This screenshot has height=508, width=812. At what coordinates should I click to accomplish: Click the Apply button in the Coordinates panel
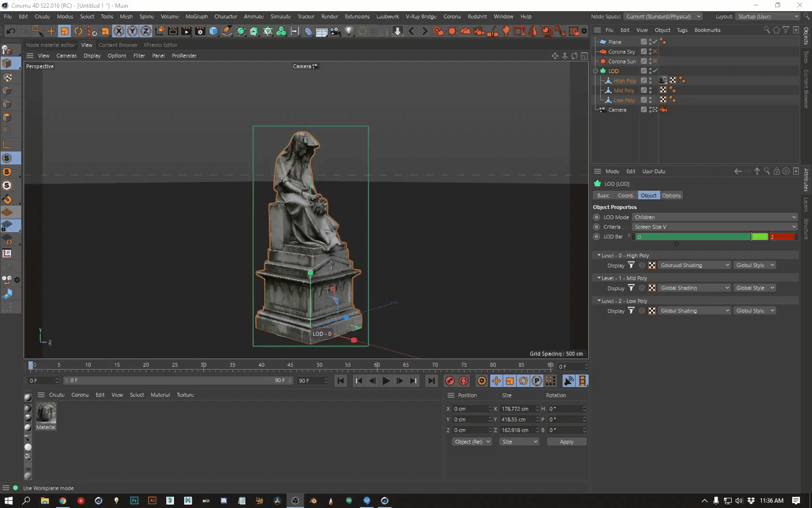pos(566,442)
